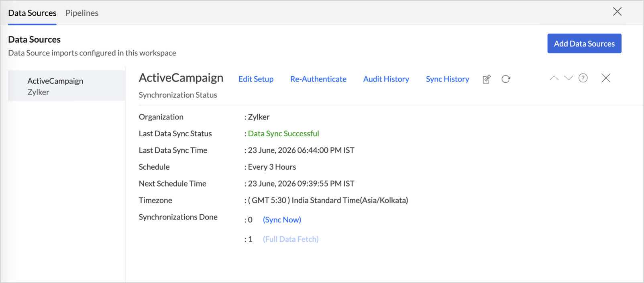Click the ActiveCampaign panel heading
Viewport: 644px width, 283px height.
[x=181, y=78]
